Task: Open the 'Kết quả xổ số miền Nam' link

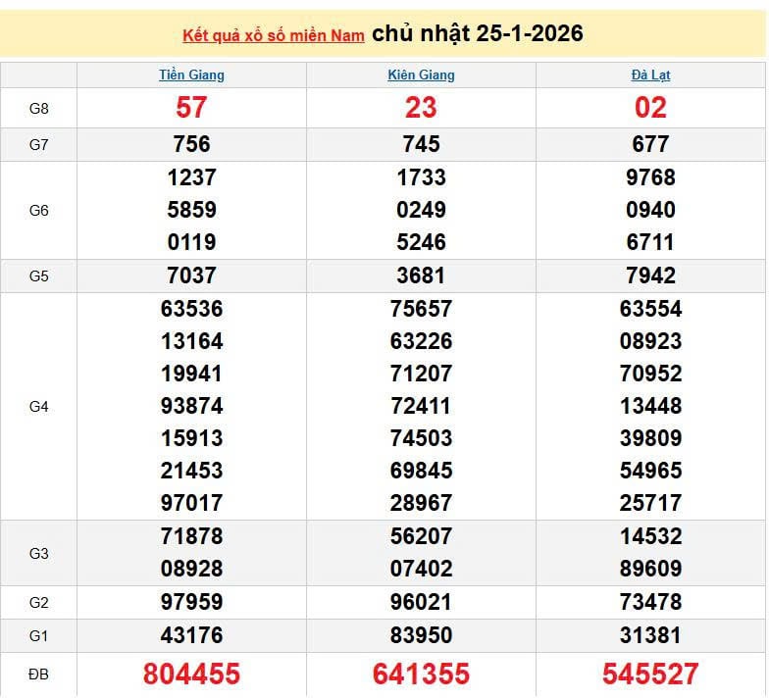Action: pyautogui.click(x=273, y=35)
